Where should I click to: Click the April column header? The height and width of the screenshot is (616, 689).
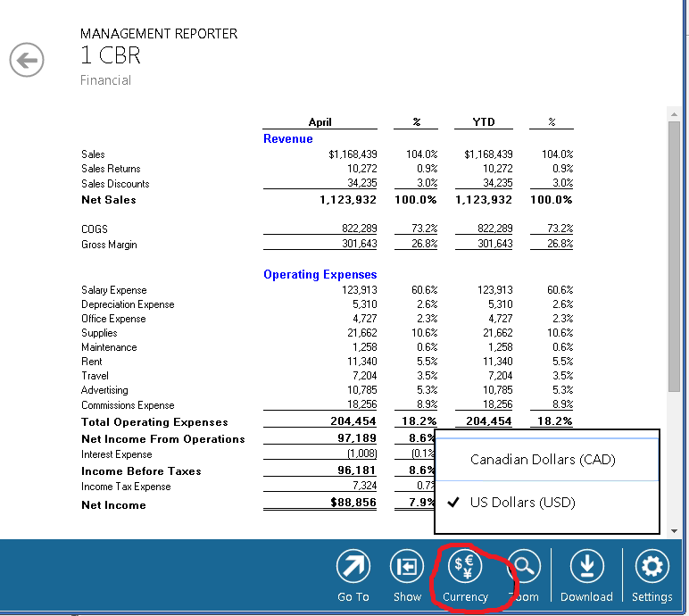320,121
